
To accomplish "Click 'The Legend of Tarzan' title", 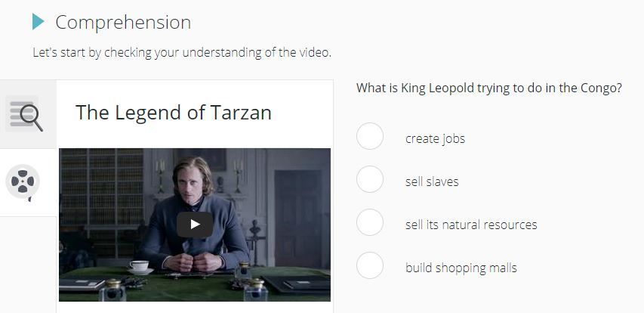I will tap(174, 113).
